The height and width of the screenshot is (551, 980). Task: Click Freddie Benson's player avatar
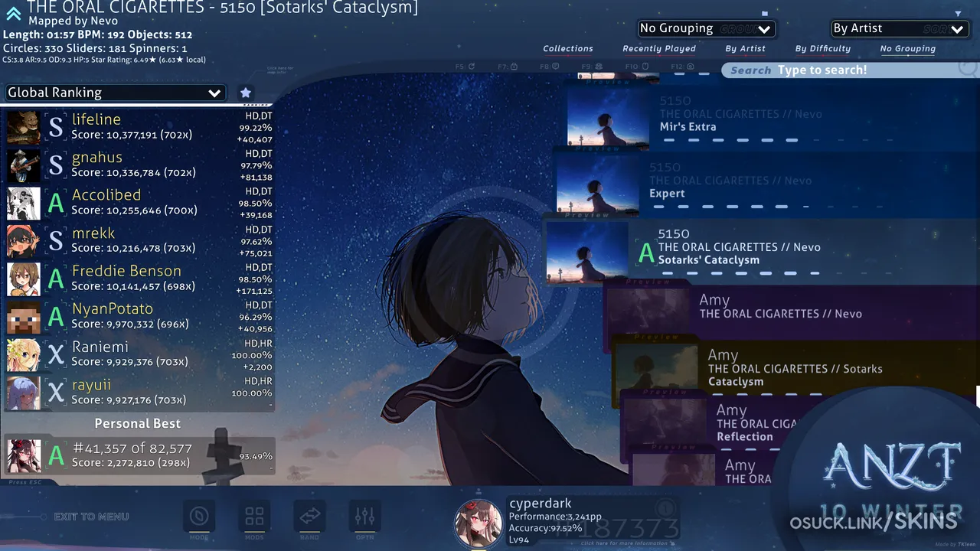pos(24,279)
